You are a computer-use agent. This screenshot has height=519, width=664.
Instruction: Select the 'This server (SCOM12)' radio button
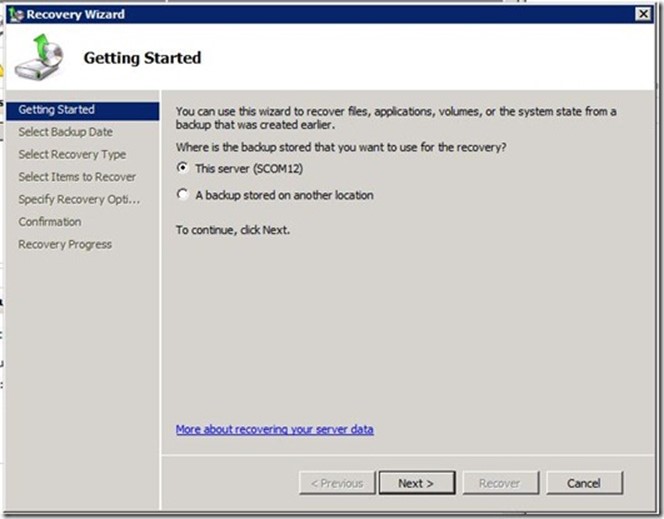[182, 169]
